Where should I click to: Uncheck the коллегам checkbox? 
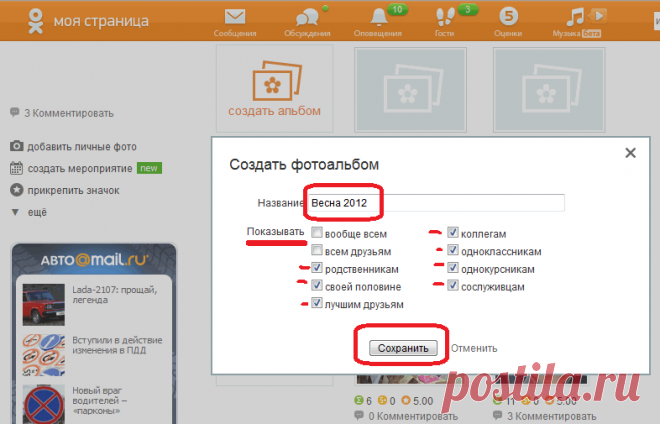452,232
